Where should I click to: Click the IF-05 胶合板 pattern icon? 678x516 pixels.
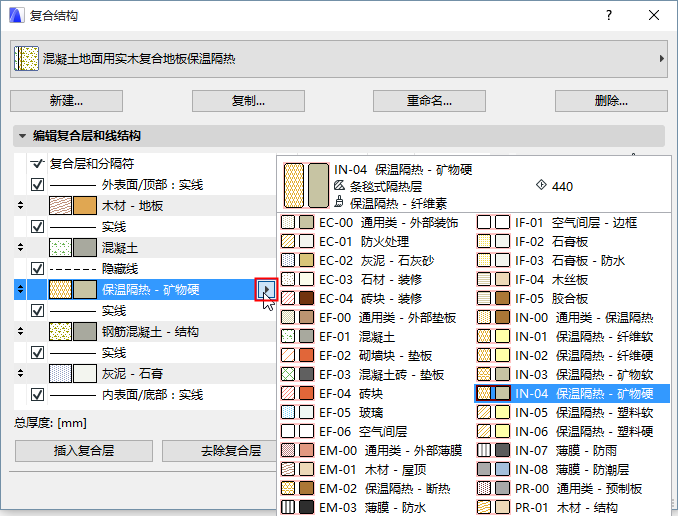click(x=484, y=299)
